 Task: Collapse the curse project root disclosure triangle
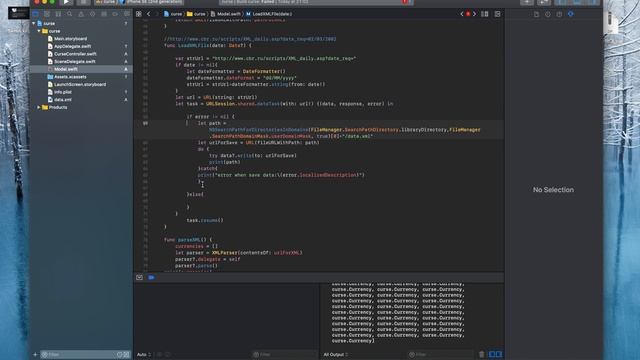[x=33, y=23]
